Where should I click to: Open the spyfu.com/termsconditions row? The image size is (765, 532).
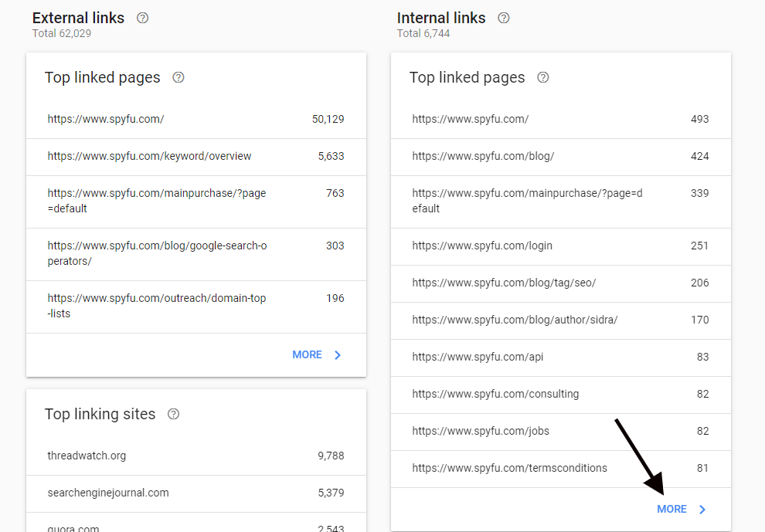[509, 468]
